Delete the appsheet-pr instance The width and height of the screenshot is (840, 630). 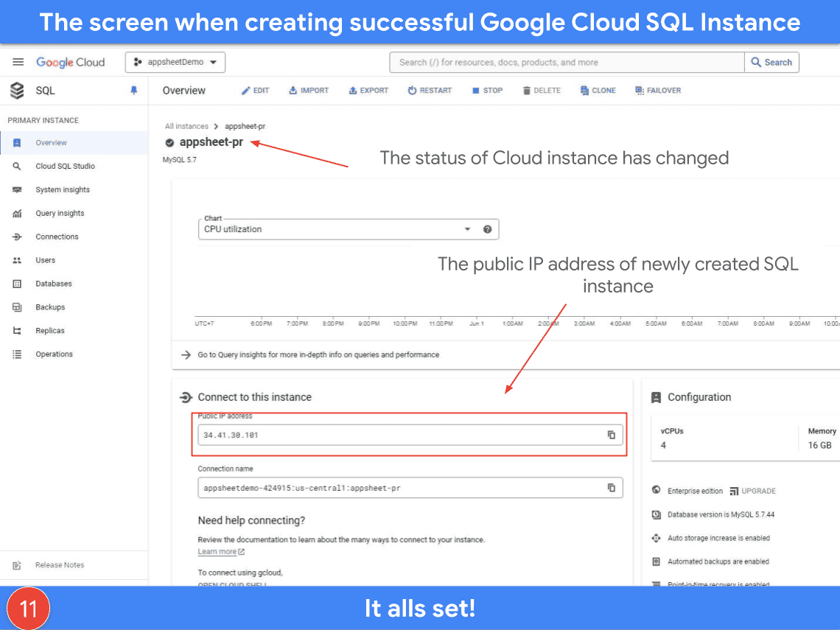pyautogui.click(x=542, y=91)
